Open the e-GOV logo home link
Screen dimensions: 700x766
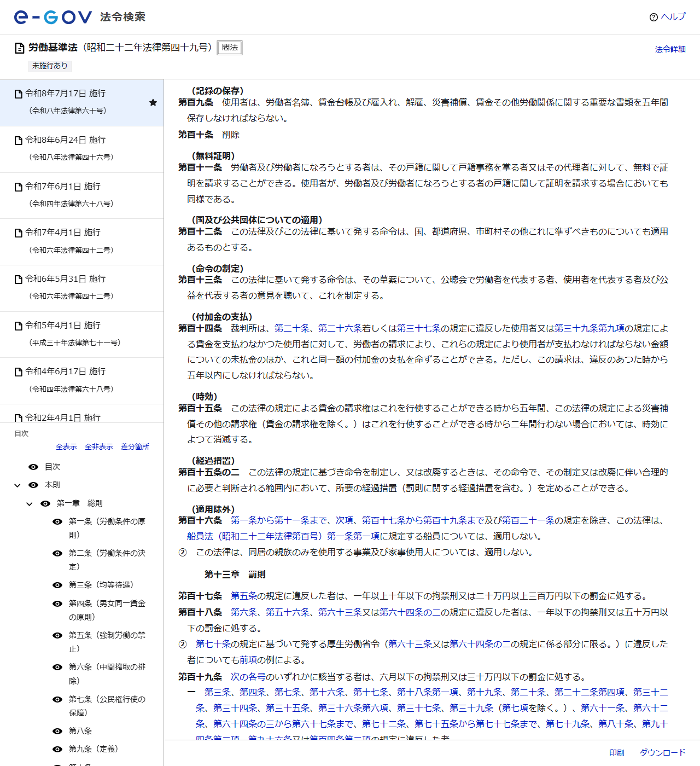click(x=52, y=17)
